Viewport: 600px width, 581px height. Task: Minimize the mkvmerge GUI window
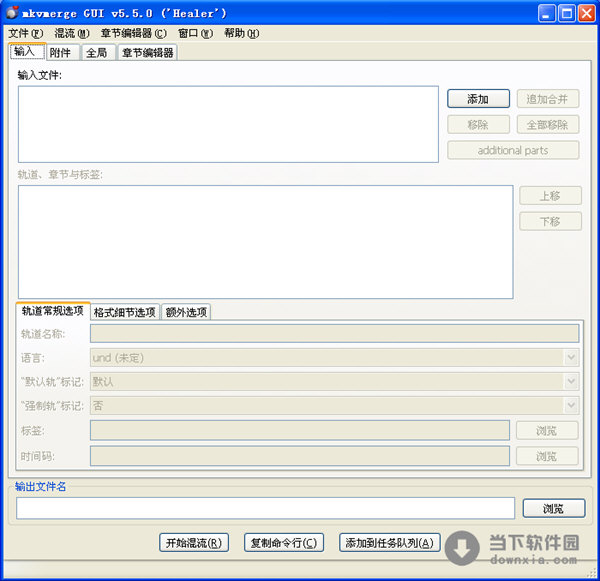point(547,13)
